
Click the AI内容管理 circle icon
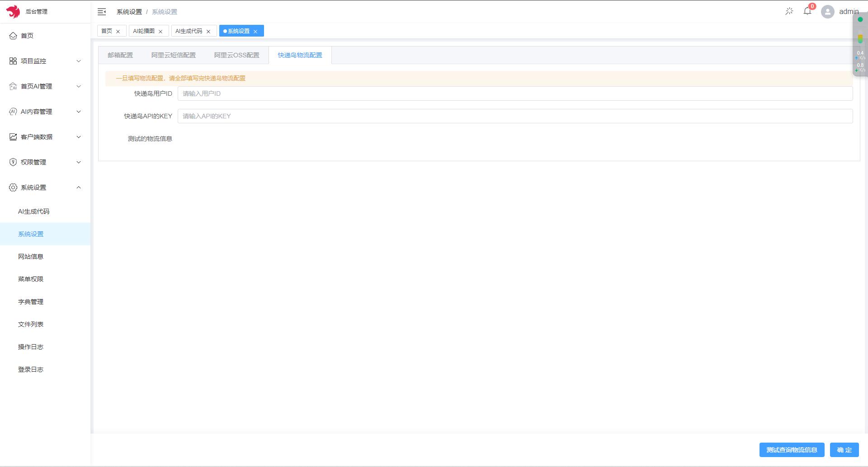point(13,112)
